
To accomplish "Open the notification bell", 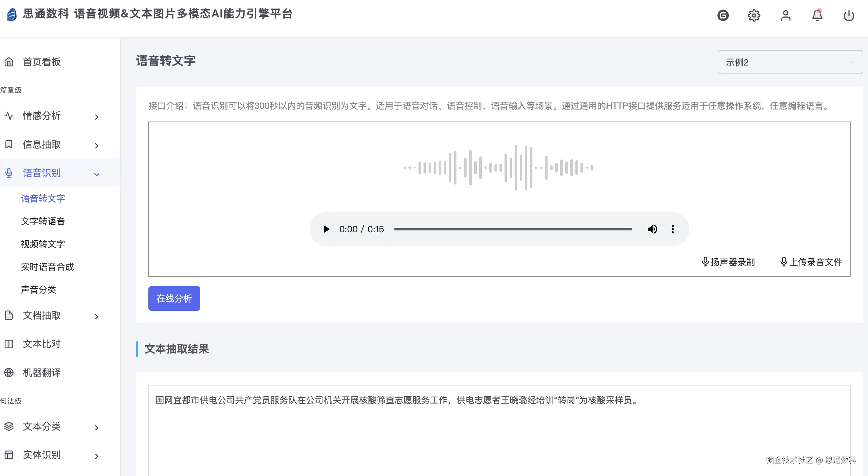I will tap(817, 15).
